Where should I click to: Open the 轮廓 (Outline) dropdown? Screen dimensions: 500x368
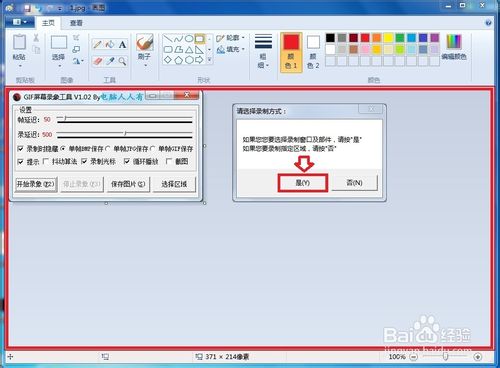(230, 38)
